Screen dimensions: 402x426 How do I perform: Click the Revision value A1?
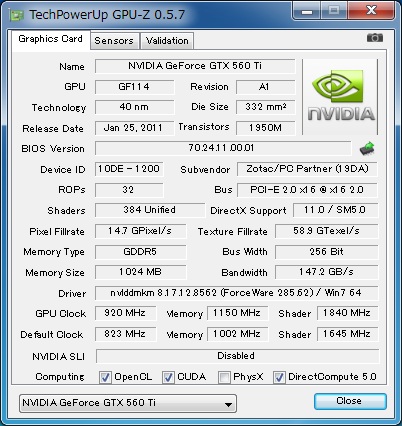265,87
